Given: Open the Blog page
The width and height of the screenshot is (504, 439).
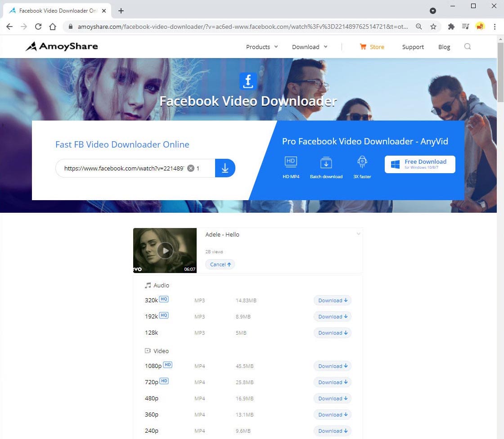Looking at the screenshot, I should pos(444,47).
